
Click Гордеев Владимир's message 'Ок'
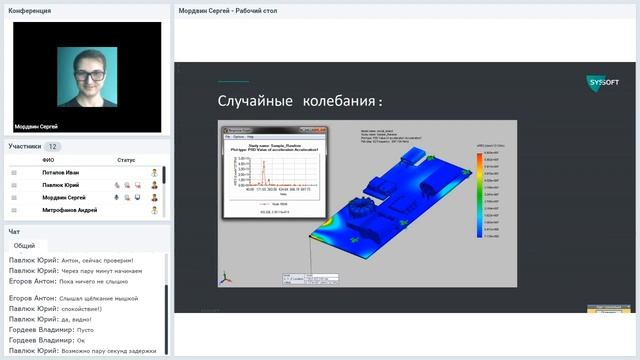tap(81, 340)
